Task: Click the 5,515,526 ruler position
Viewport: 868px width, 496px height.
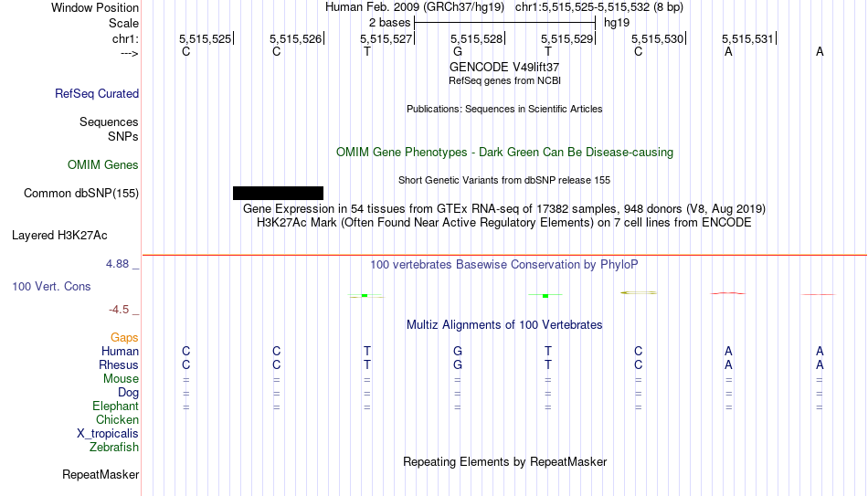Action: [296, 38]
